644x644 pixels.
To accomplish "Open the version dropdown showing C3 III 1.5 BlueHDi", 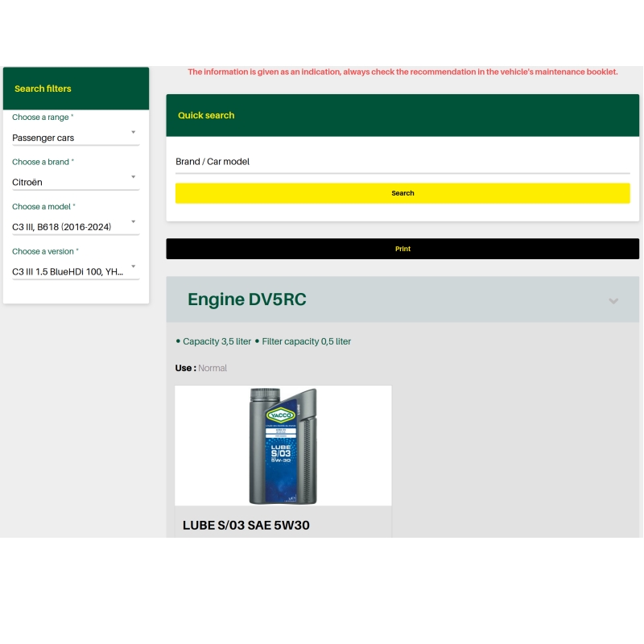I will [76, 271].
